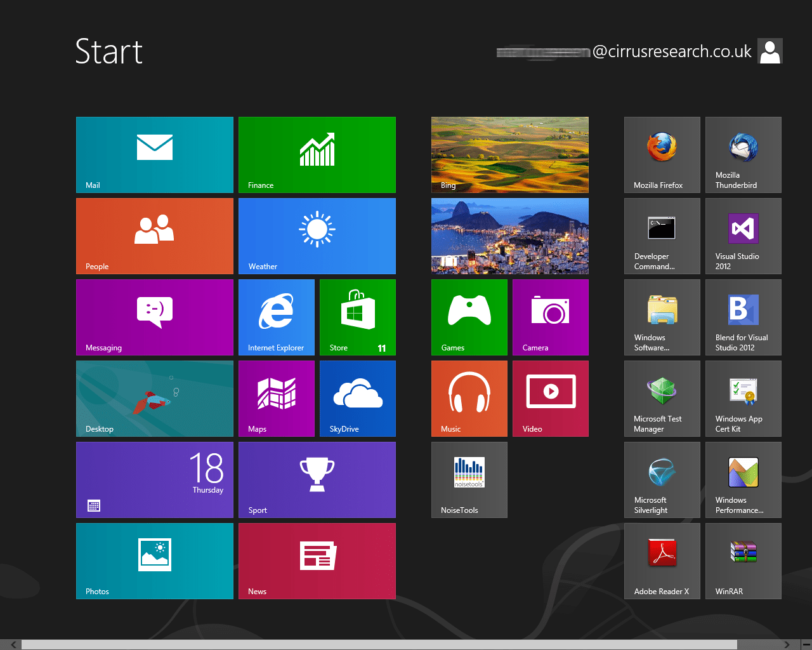Launch Mozilla Firefox

tap(662, 155)
